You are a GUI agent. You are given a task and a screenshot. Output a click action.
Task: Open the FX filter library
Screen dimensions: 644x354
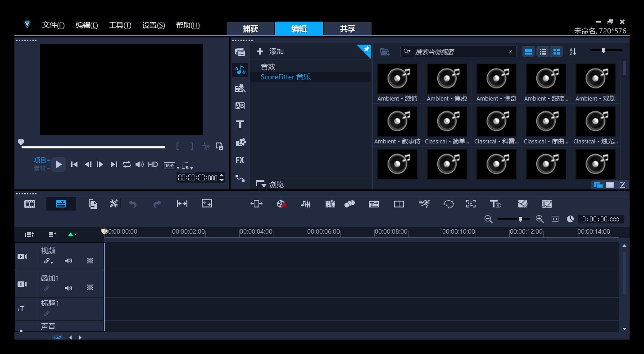tap(240, 160)
